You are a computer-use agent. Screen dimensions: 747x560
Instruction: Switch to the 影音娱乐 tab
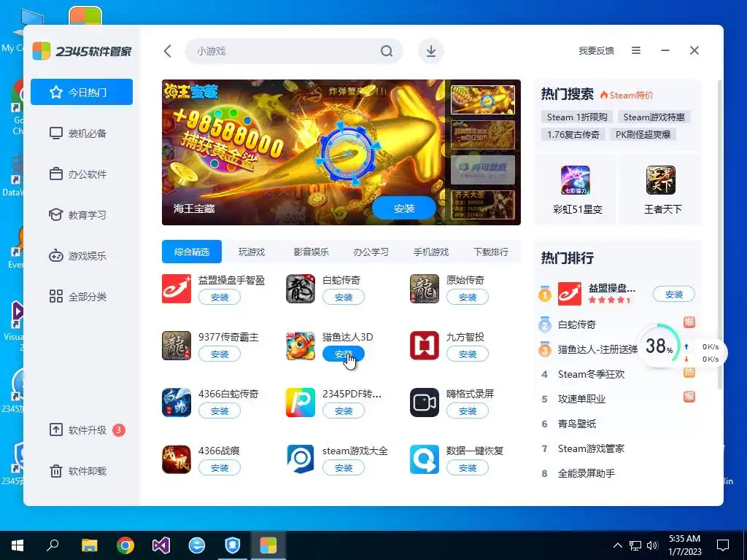tap(311, 252)
